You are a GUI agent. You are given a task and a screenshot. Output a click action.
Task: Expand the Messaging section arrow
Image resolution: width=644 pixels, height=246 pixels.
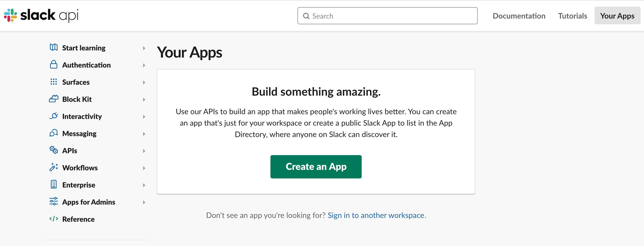coord(144,134)
